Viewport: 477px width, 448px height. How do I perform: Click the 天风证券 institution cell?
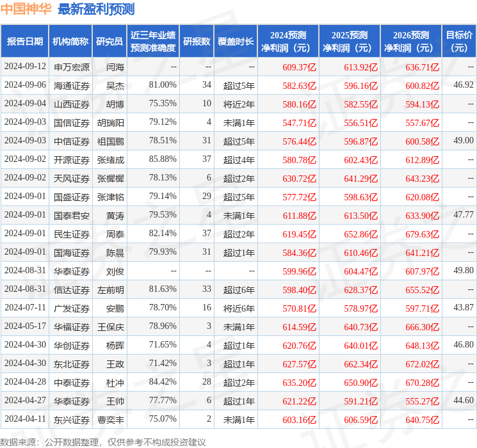point(72,178)
